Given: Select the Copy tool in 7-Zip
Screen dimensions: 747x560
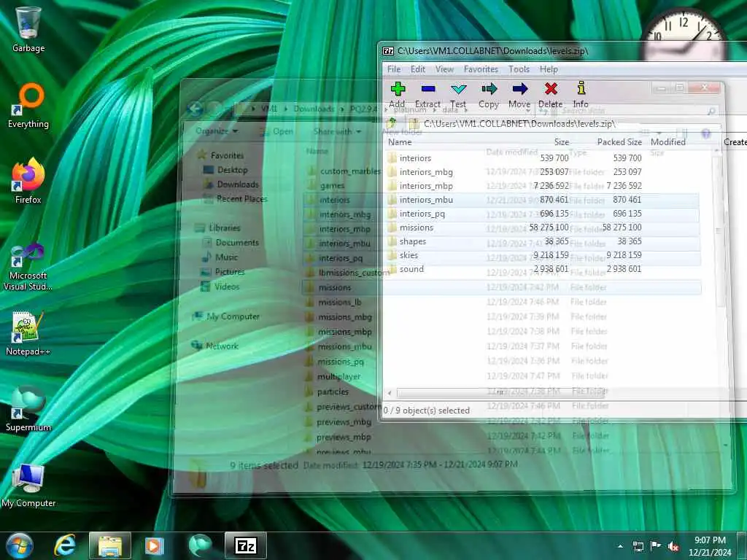Looking at the screenshot, I should 489,95.
